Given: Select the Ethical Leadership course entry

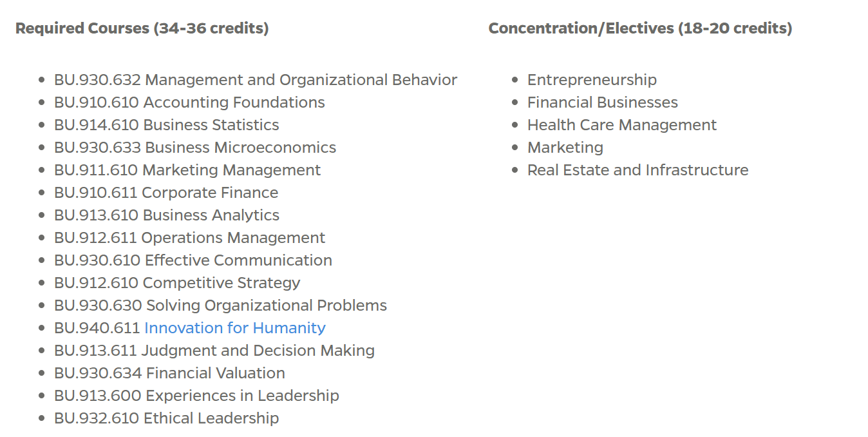Looking at the screenshot, I should point(167,418).
